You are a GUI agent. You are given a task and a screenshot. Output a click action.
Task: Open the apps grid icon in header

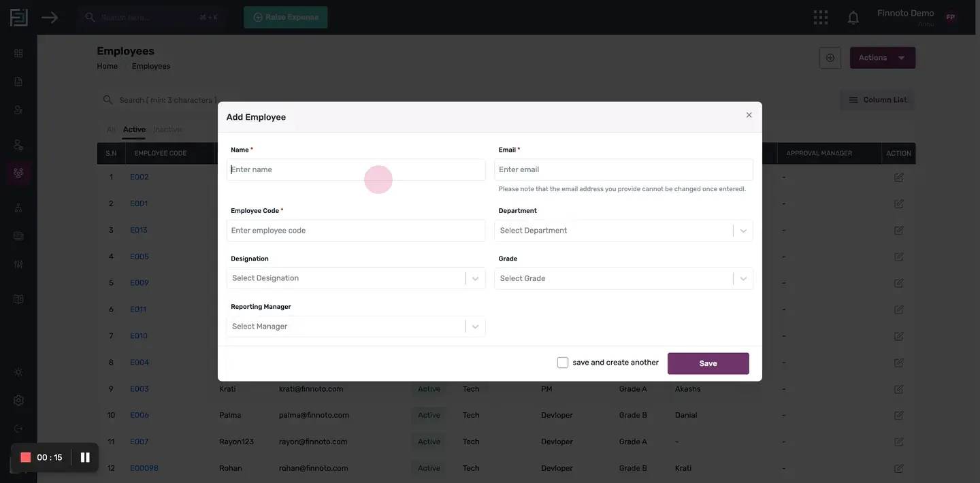point(821,17)
